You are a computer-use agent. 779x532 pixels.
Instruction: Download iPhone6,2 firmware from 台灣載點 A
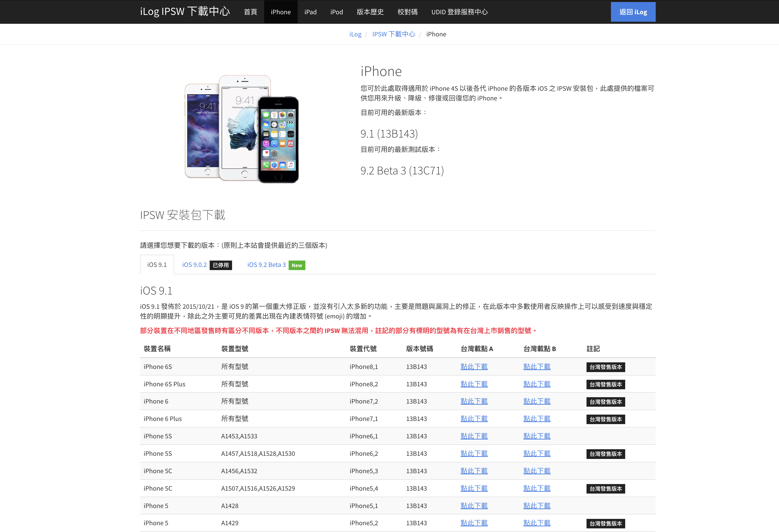[474, 454]
